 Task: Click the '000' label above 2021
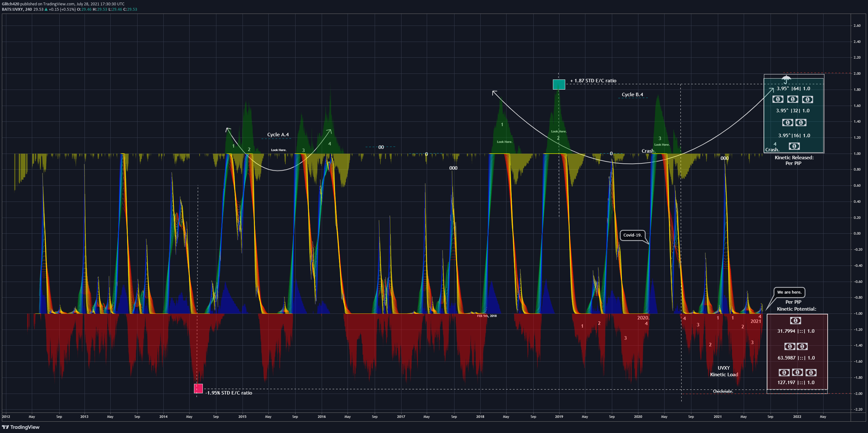[x=724, y=158]
